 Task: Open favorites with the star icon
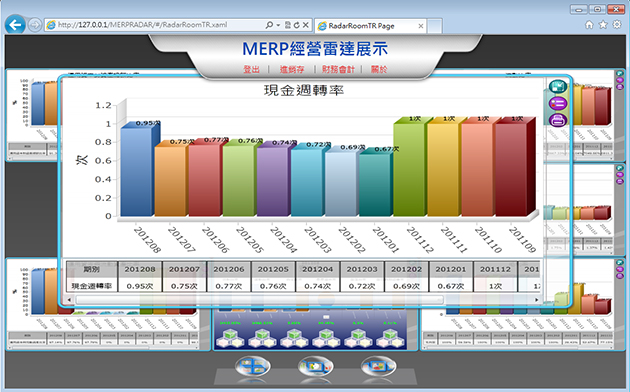point(603,25)
